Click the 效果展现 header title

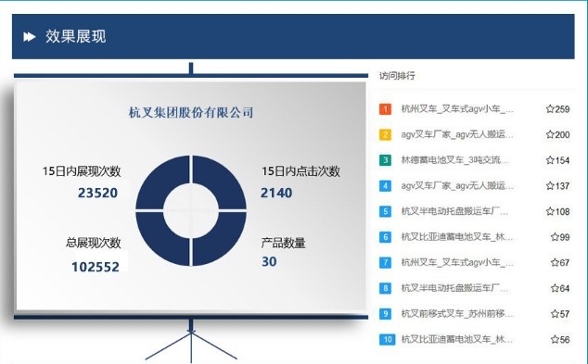pyautogui.click(x=76, y=37)
